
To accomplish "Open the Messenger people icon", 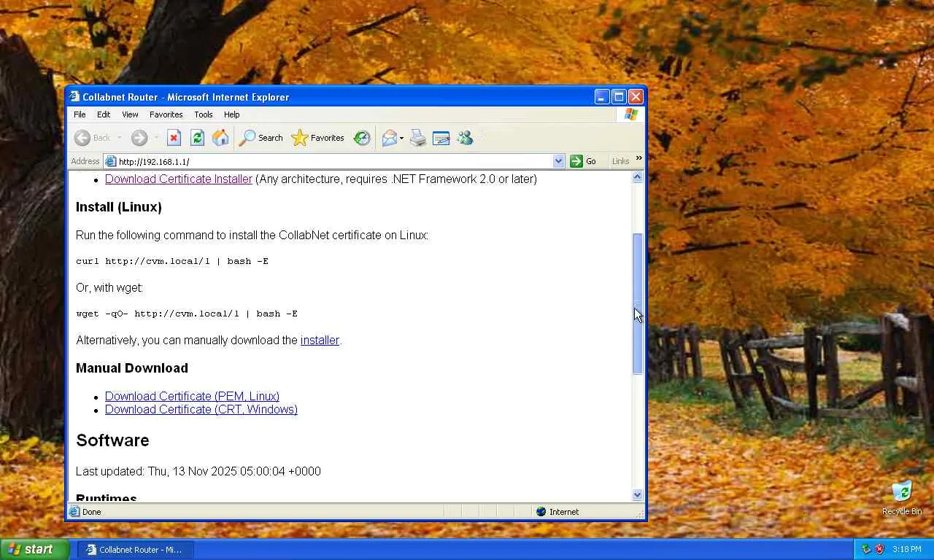I will (x=465, y=138).
